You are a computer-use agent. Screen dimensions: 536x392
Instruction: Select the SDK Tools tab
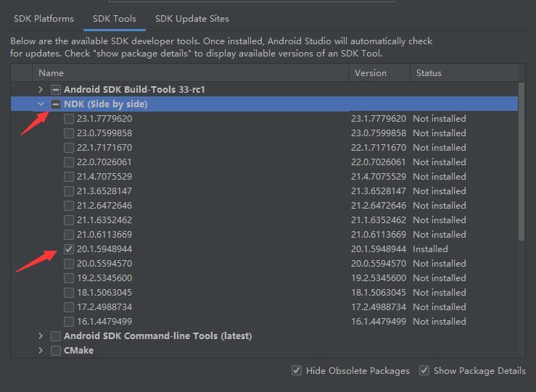tap(115, 18)
